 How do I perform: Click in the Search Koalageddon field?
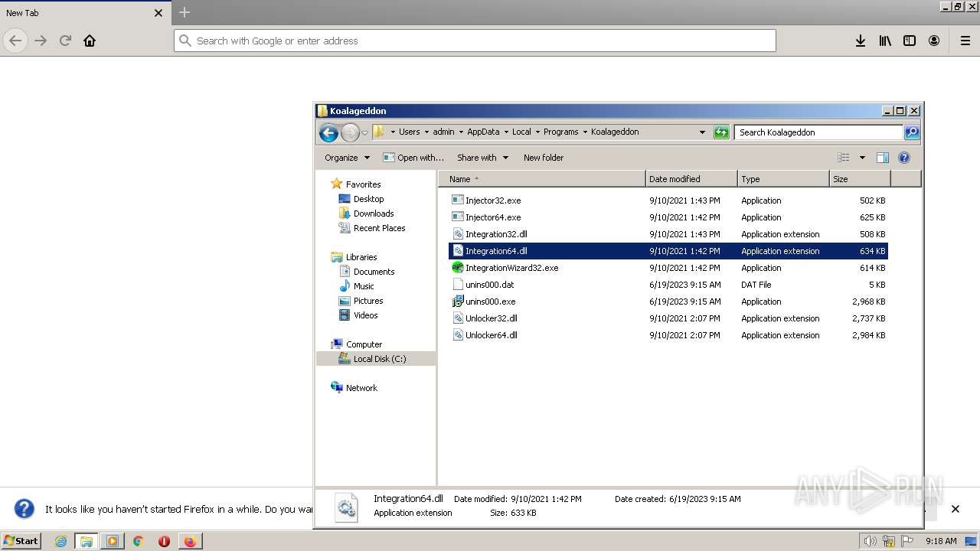[x=818, y=132]
